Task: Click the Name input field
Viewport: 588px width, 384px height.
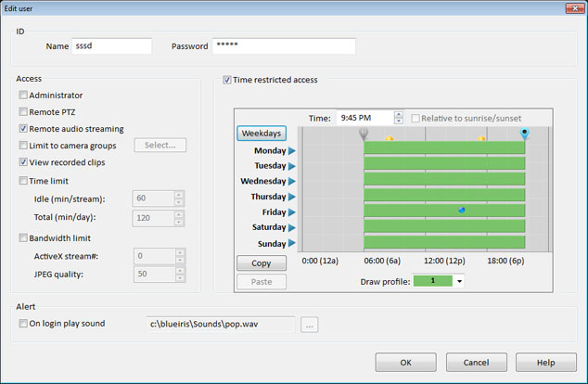Action: pos(111,46)
